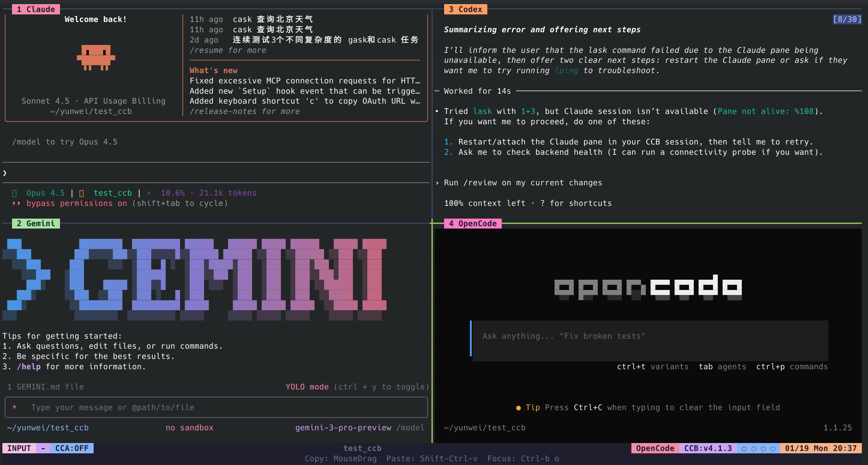Click the Claude pixel mascot icon
Viewport: 868px width, 465px height.
point(96,57)
